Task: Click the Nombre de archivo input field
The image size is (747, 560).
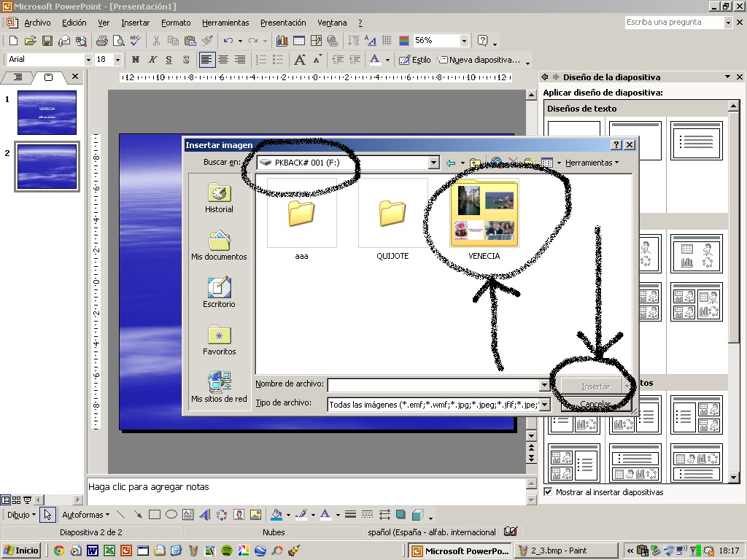Action: [x=433, y=385]
